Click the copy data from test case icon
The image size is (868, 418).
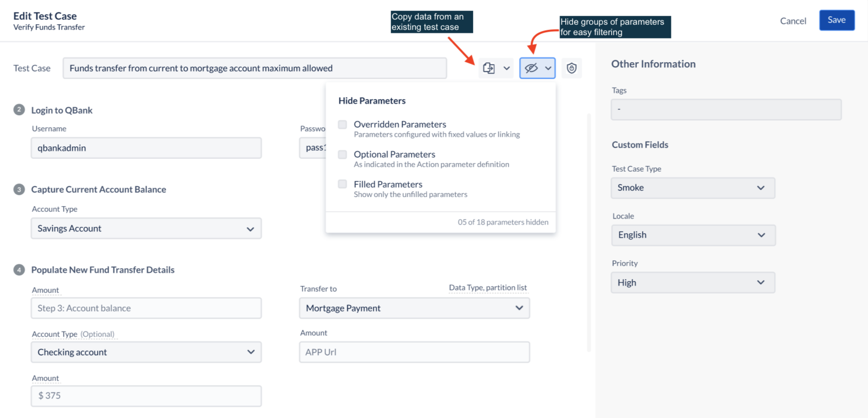(x=489, y=68)
